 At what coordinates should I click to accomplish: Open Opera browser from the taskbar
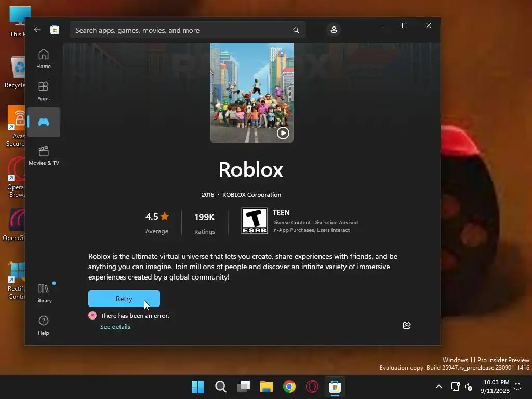coord(312,387)
